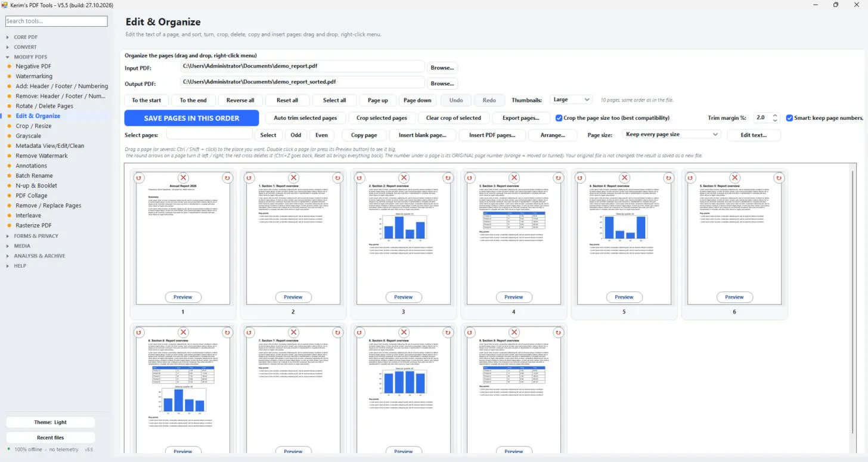This screenshot has height=462, width=868.
Task: Open the Crop / Resize tool
Action: (33, 126)
